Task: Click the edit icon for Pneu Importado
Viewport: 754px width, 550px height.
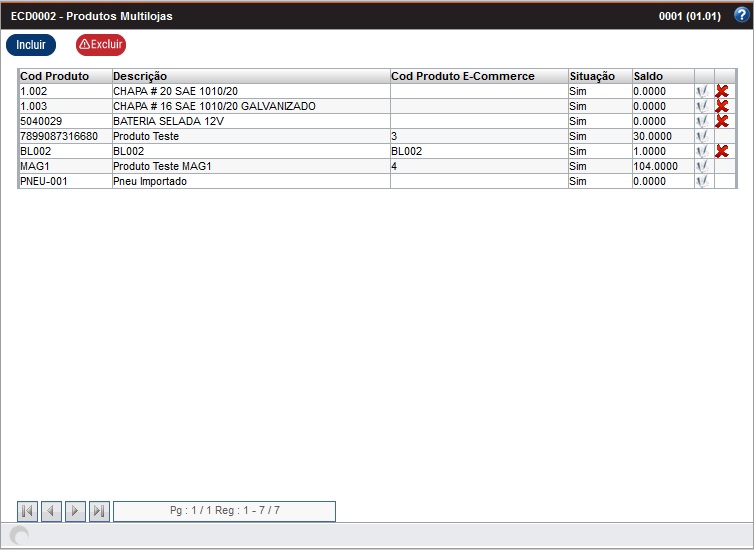Action: pos(703,181)
